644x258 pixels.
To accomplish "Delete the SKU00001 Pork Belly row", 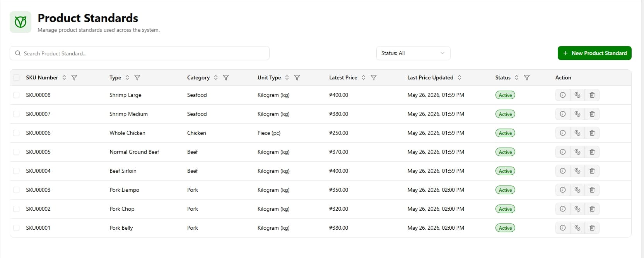I will pos(592,228).
